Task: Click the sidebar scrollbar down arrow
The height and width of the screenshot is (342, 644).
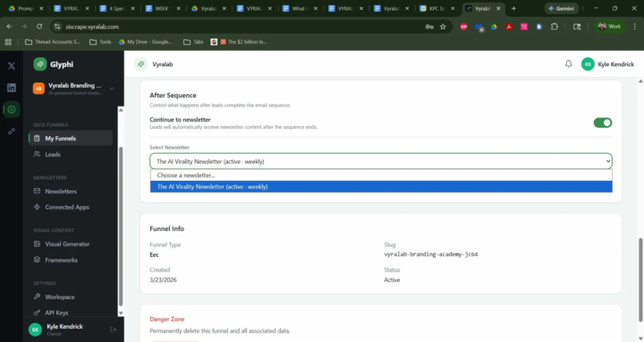Action: click(121, 312)
